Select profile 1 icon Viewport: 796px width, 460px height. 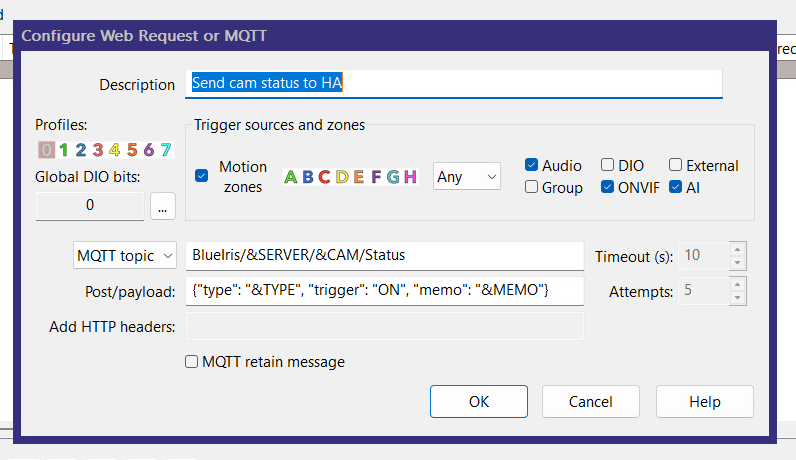(x=63, y=150)
